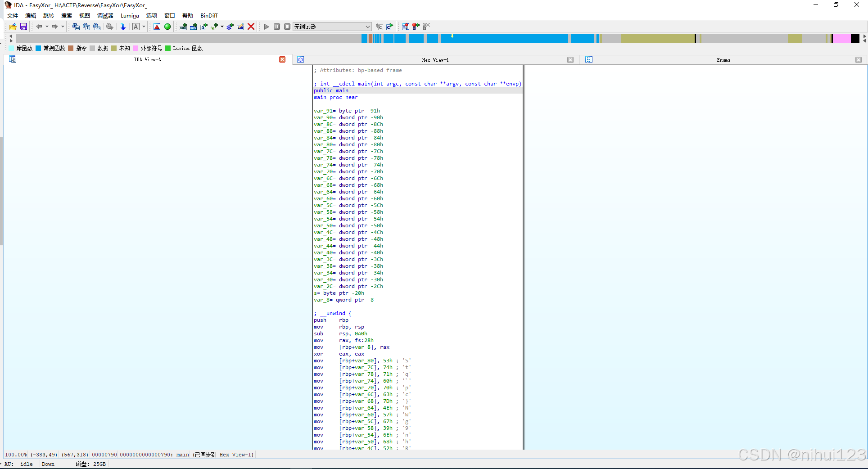The width and height of the screenshot is (868, 469).
Task: Click the 外部符号 pink legend swatch
Action: [136, 48]
